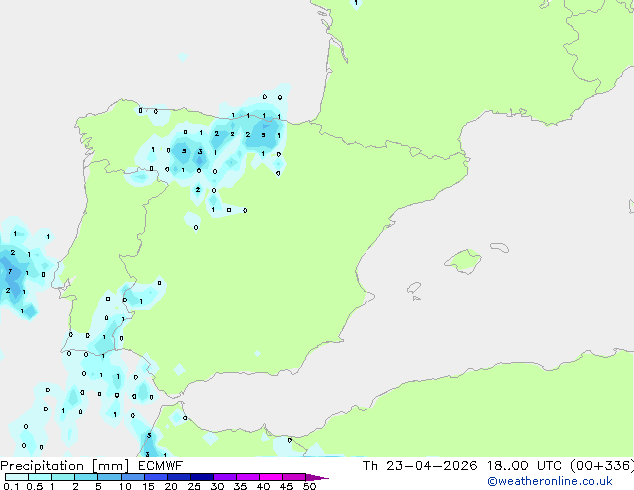Click the legend label '50'

click(x=309, y=486)
